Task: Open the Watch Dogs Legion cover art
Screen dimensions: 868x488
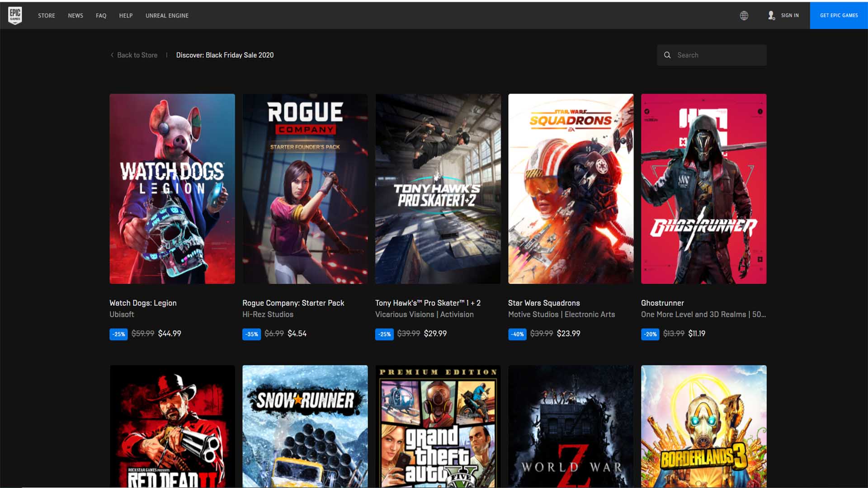Action: pos(172,189)
